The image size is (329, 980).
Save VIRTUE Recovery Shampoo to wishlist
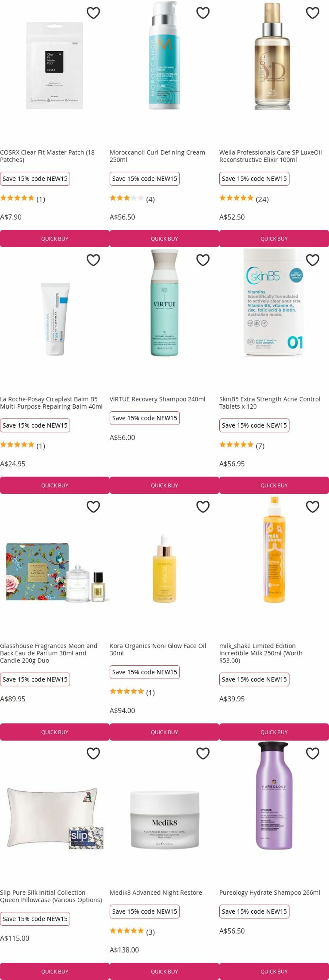[203, 260]
